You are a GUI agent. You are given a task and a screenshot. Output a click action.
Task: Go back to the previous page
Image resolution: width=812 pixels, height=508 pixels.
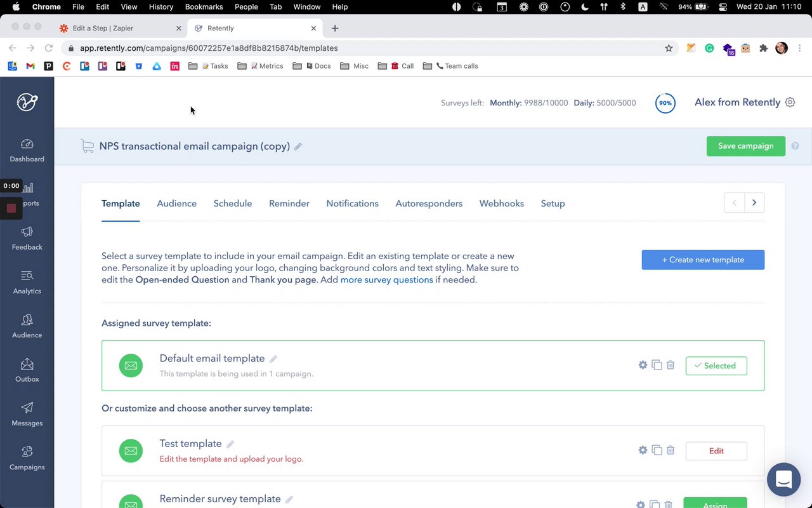click(13, 48)
